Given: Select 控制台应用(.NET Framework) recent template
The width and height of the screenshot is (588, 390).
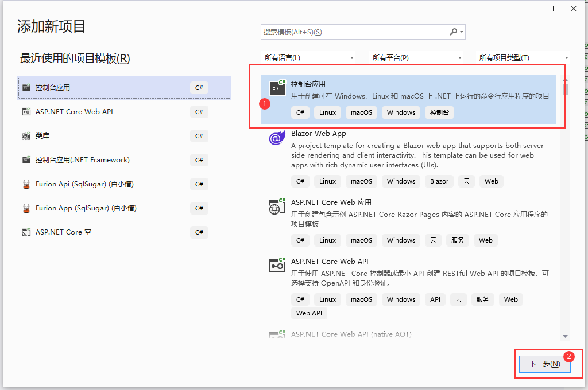Looking at the screenshot, I should pos(124,160).
